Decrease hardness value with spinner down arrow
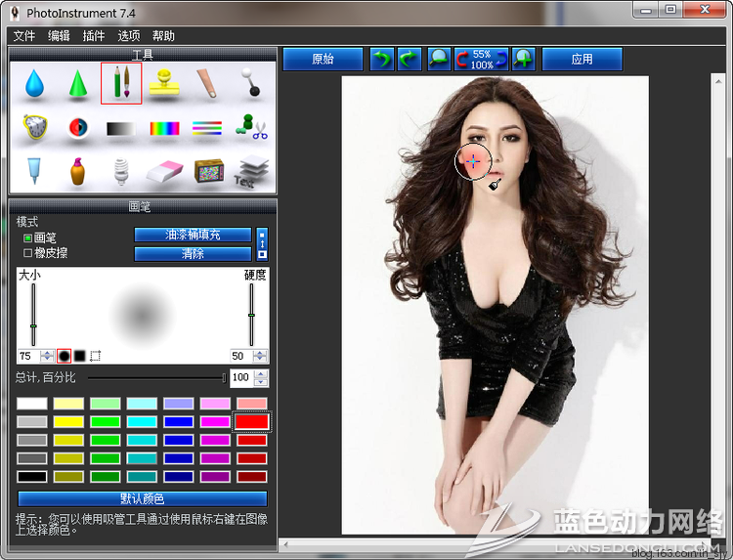This screenshot has width=733, height=560. click(261, 360)
